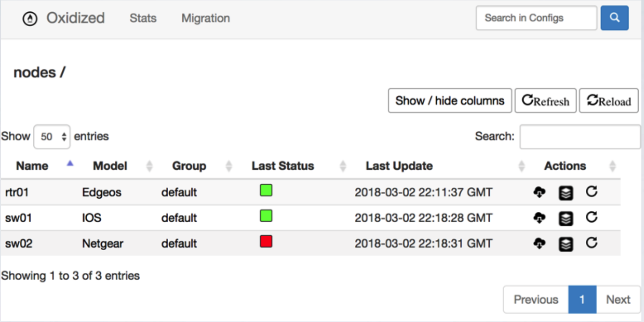Click the Refresh button
Viewport: 644px width, 322px height.
point(545,101)
